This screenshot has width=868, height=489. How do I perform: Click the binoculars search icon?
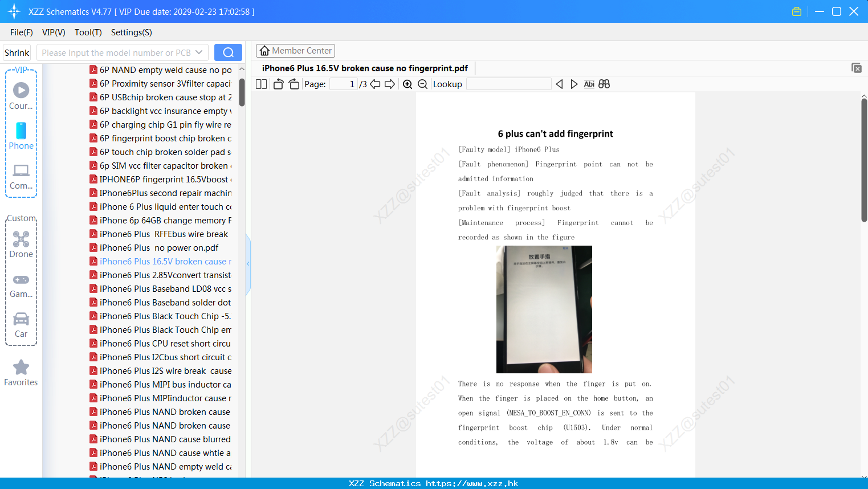[x=604, y=84]
